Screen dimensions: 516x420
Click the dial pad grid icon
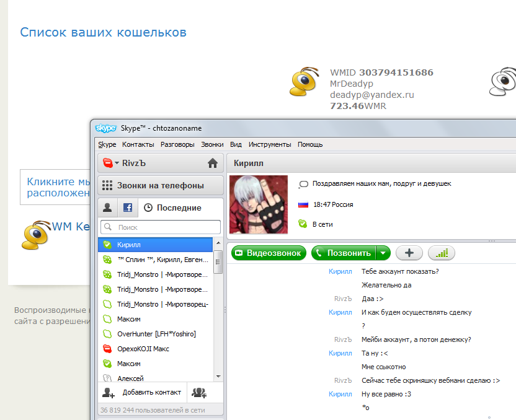107,185
